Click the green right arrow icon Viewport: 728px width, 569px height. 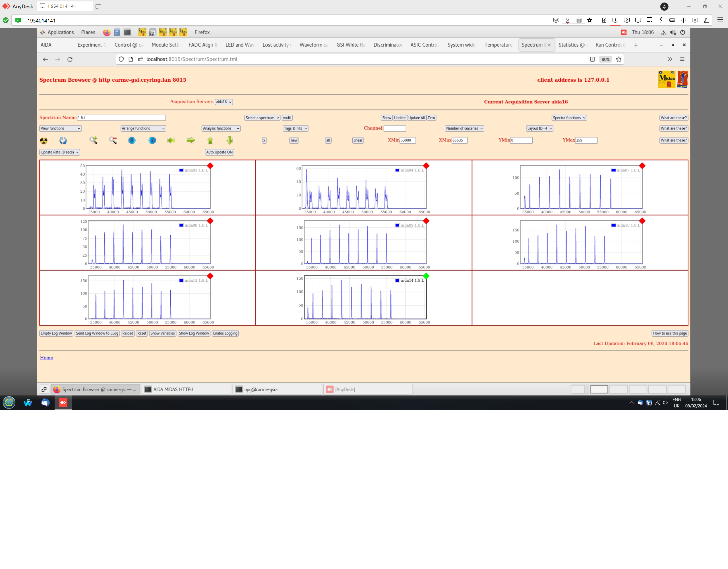pos(191,141)
